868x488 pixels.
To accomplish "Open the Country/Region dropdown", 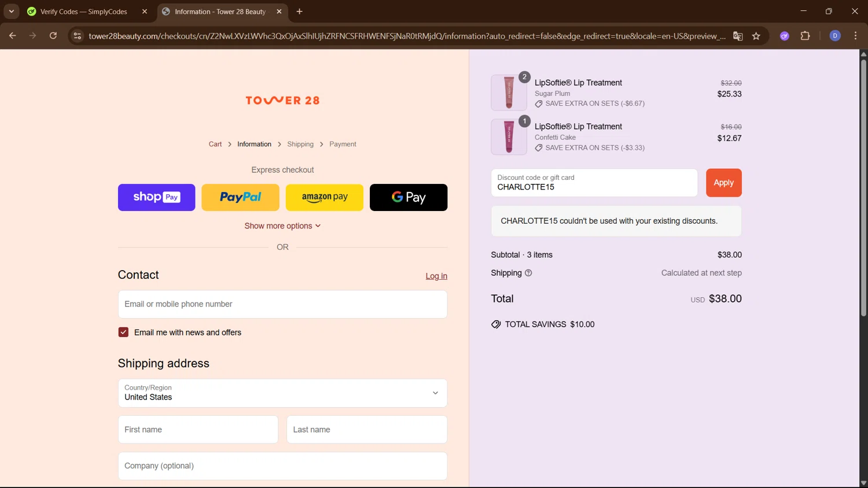I will (282, 393).
